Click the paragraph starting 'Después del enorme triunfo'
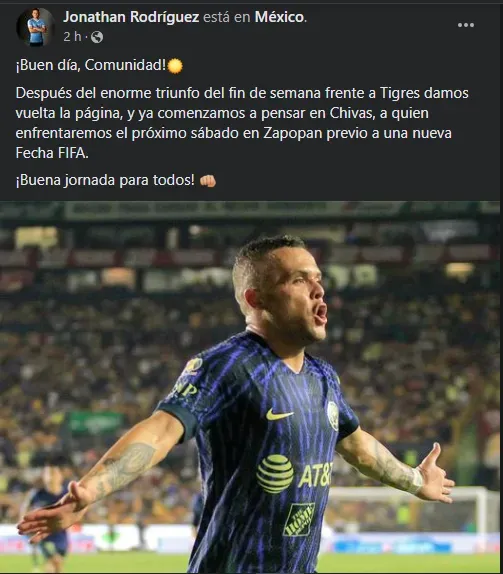The width and height of the screenshot is (503, 574). click(x=242, y=123)
